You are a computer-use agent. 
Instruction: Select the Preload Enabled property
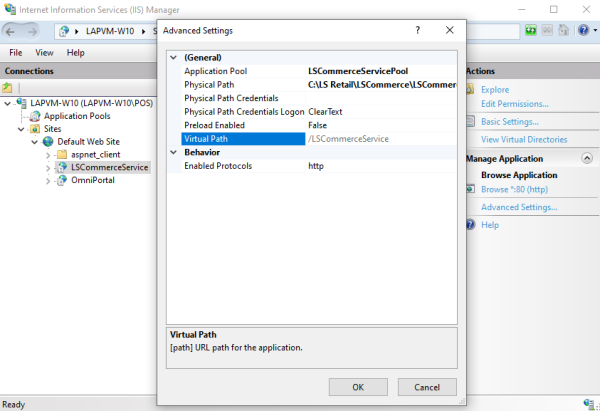319,126
